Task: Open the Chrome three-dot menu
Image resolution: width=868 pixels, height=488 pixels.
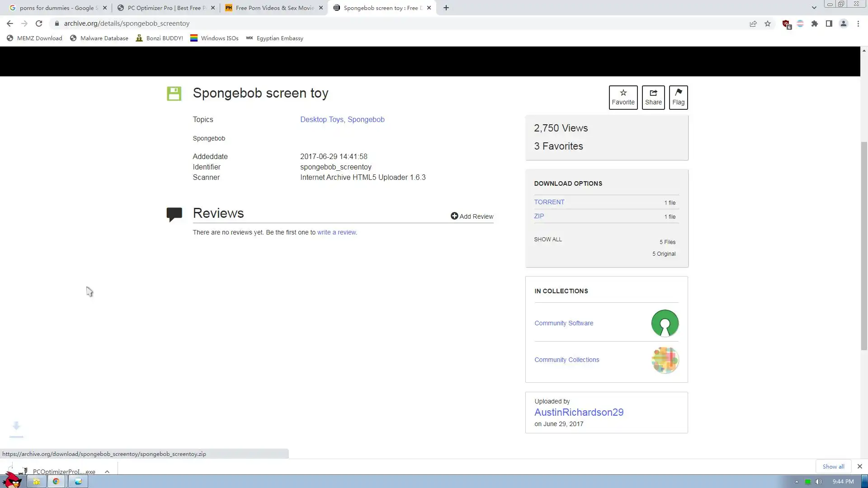Action: point(858,23)
